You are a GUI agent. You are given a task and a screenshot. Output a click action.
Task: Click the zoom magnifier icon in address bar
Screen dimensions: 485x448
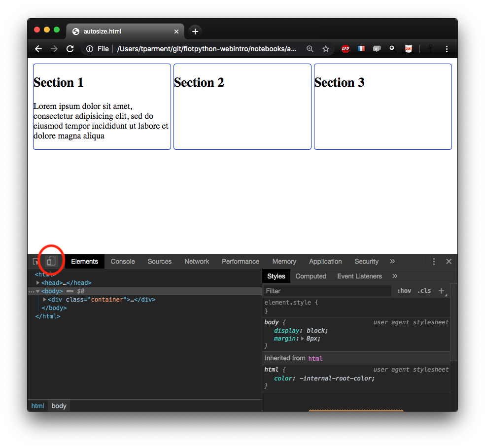point(310,49)
